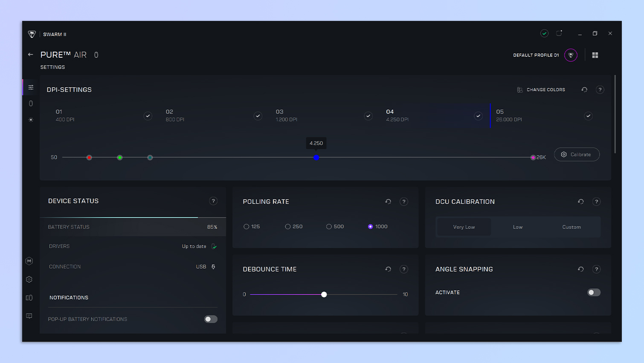Image resolution: width=644 pixels, height=363 pixels.
Task: Toggle DPI stage 05 26.000 DPI checkmark
Action: (x=588, y=116)
